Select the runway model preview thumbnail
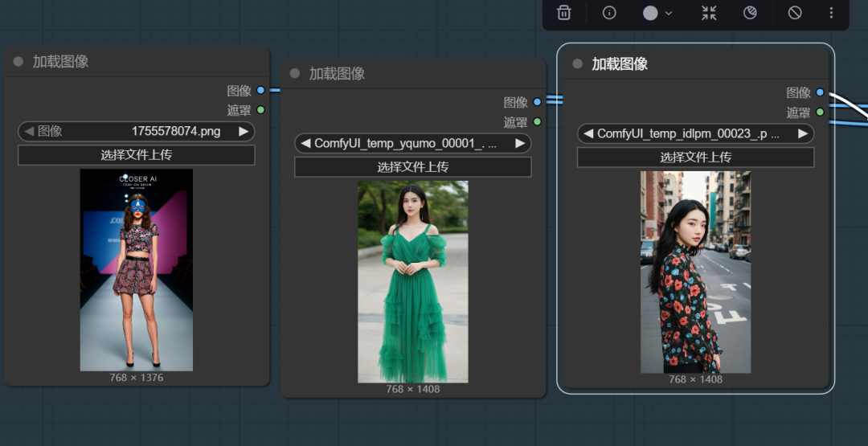 click(136, 270)
